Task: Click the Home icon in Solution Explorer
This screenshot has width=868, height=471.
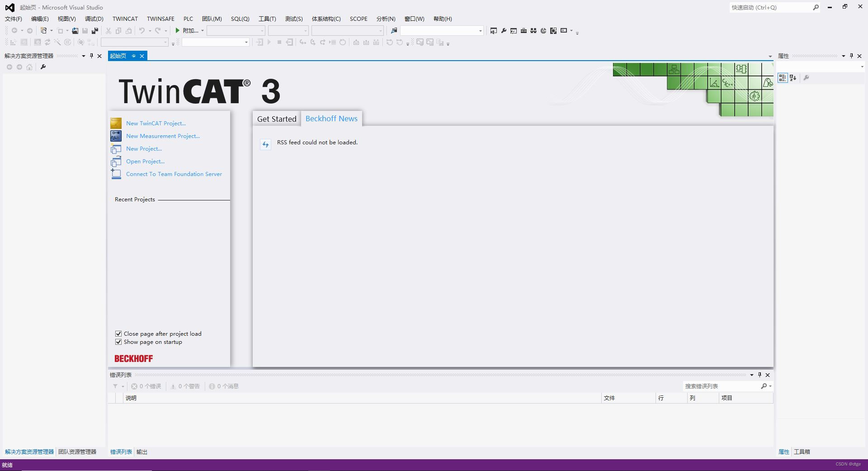Action: tap(29, 67)
